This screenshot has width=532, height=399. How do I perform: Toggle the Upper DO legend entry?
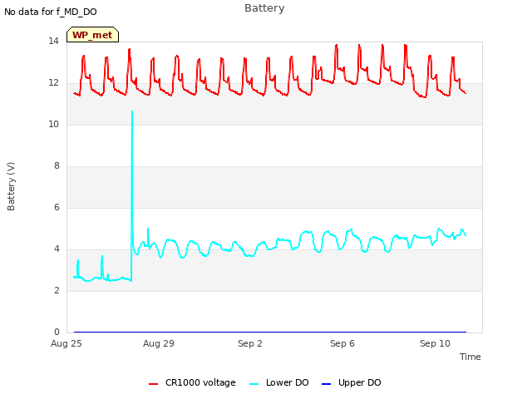coord(351,382)
